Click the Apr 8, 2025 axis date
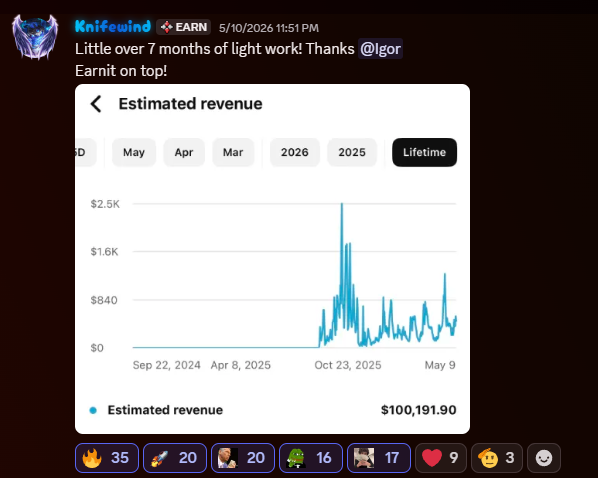Viewport: 598px width, 478px height. [x=241, y=365]
